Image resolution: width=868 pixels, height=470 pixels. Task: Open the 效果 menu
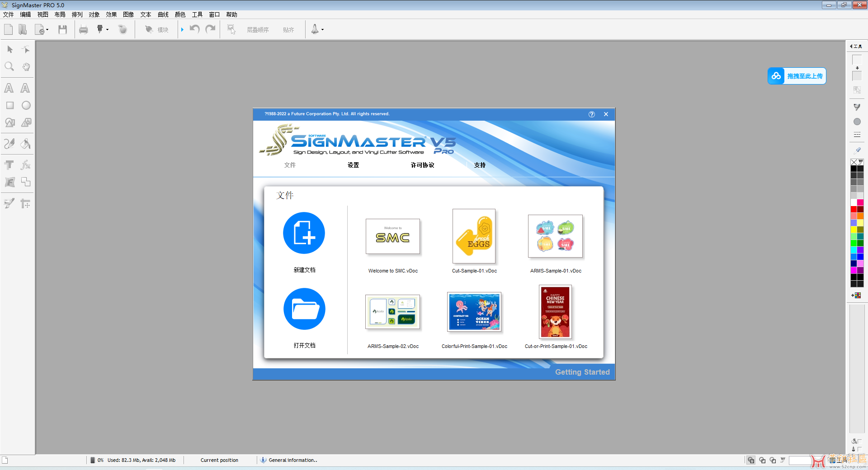tap(112, 14)
